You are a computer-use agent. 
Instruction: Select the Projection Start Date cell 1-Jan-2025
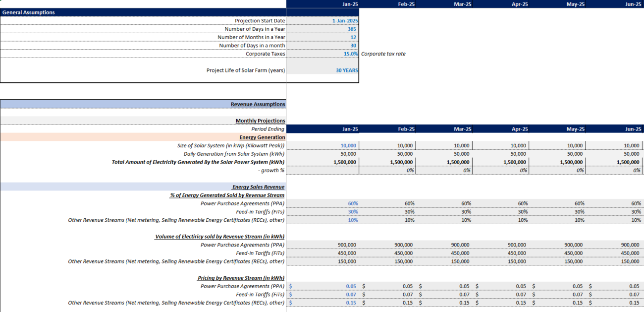tap(322, 21)
